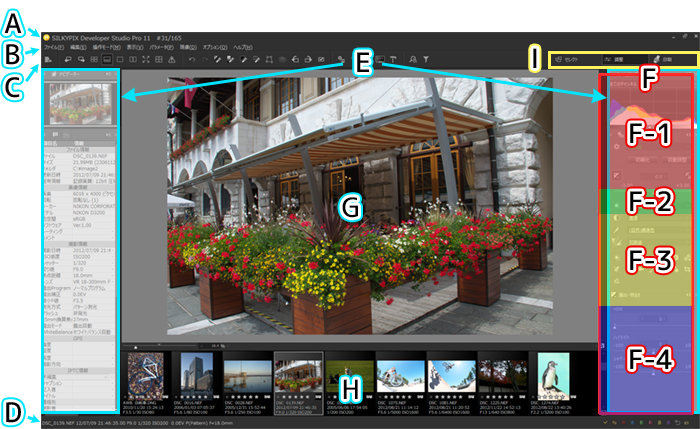Screen dimensions: 700x429
Task: Click the '18.0mm' focal length value
Action: click(83, 275)
